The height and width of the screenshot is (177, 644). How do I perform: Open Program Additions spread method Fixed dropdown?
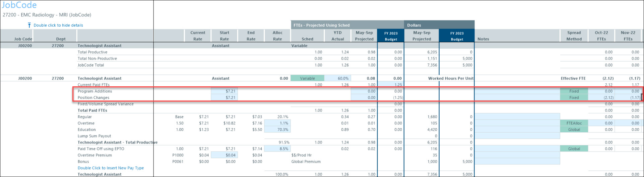[574, 91]
